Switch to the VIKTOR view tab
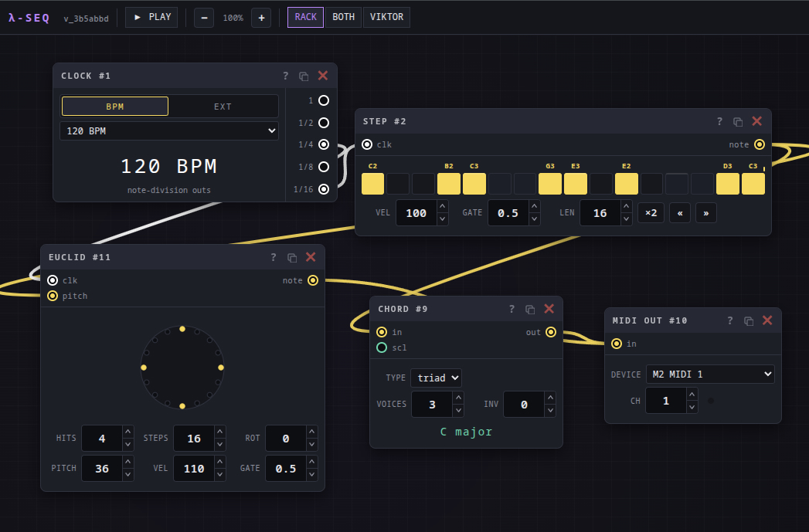 pyautogui.click(x=386, y=17)
